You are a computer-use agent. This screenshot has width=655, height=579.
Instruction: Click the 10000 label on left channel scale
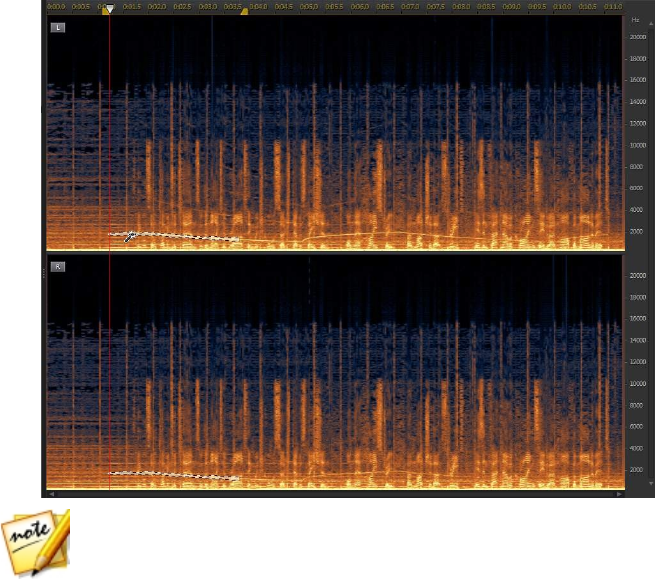[x=638, y=145]
